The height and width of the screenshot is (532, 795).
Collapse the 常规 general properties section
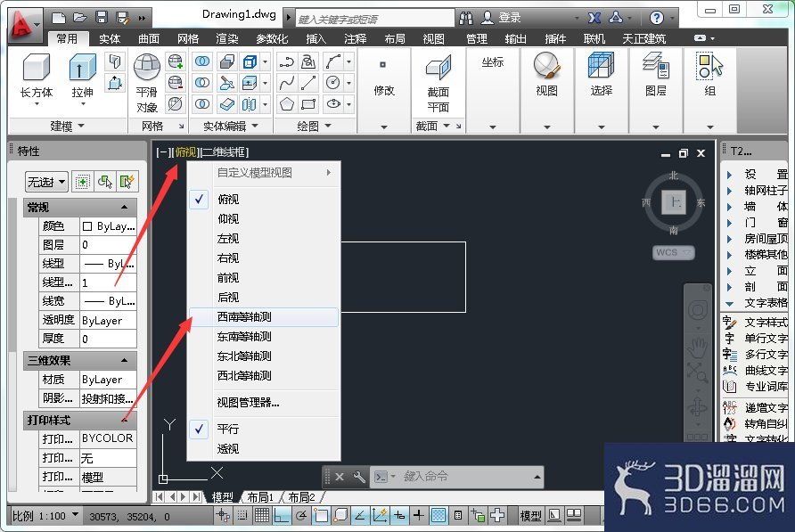tap(124, 207)
